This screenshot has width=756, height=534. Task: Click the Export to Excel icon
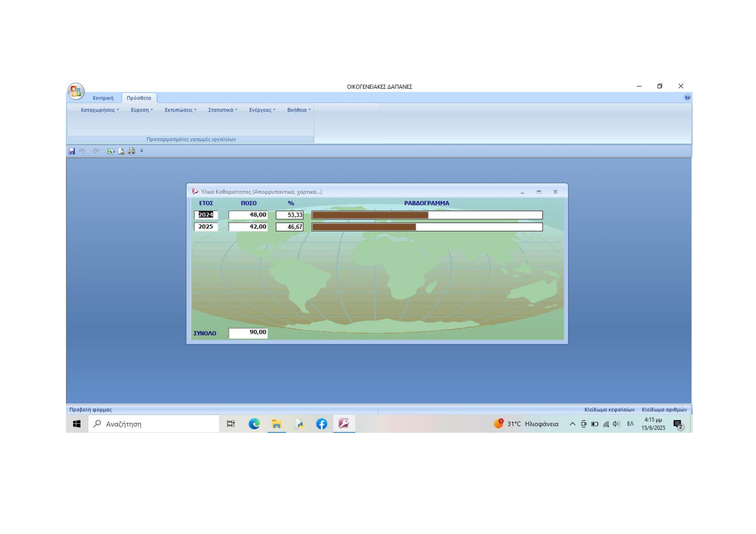(x=111, y=151)
